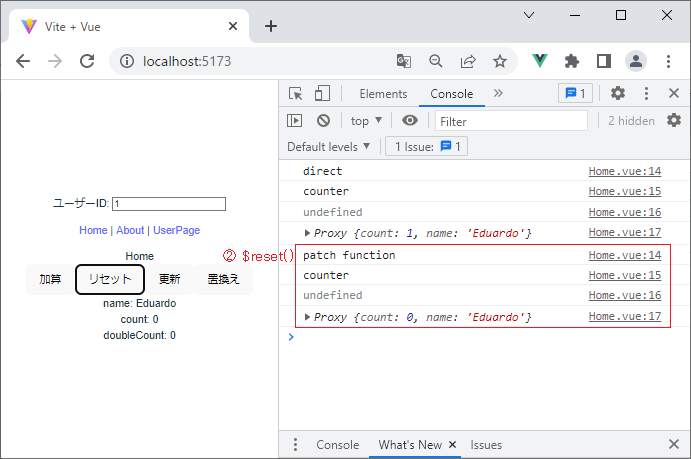Show the console sidebar
The width and height of the screenshot is (691, 459).
coord(294,121)
